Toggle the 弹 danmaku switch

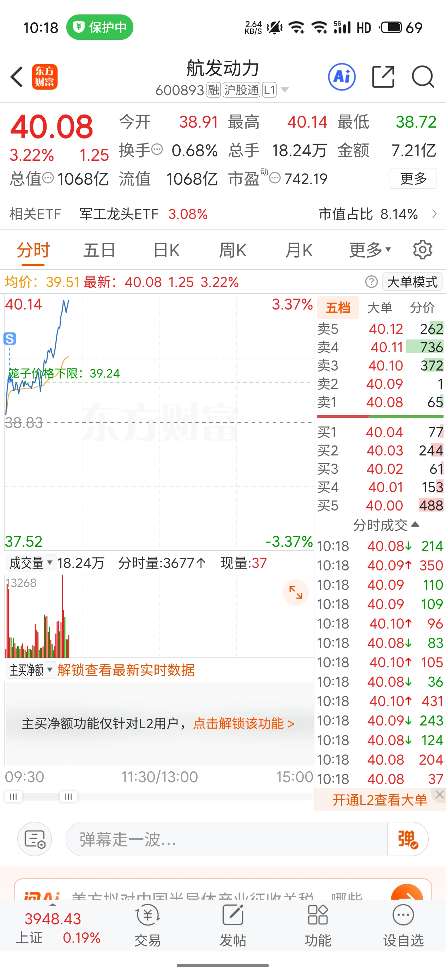tap(408, 839)
